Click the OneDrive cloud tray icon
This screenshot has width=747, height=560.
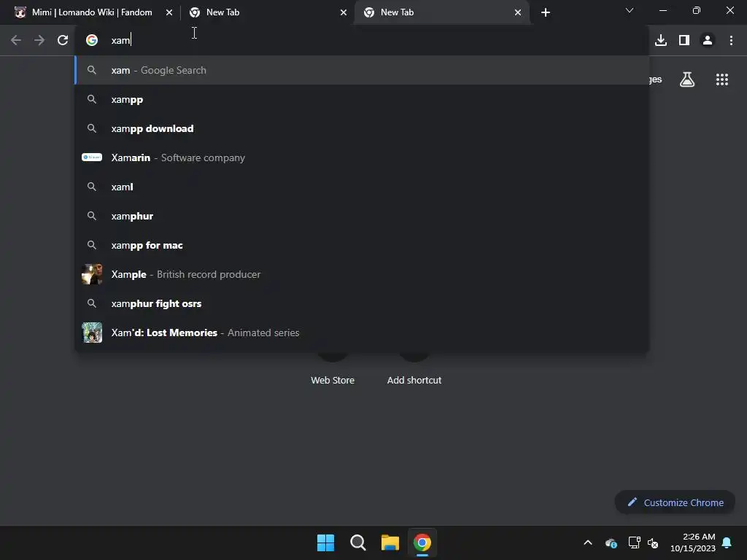(611, 542)
